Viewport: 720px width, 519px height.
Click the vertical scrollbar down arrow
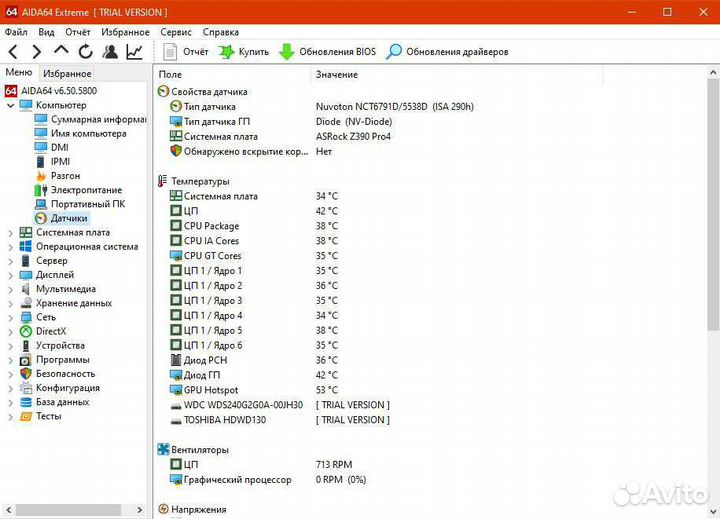pyautogui.click(x=713, y=511)
